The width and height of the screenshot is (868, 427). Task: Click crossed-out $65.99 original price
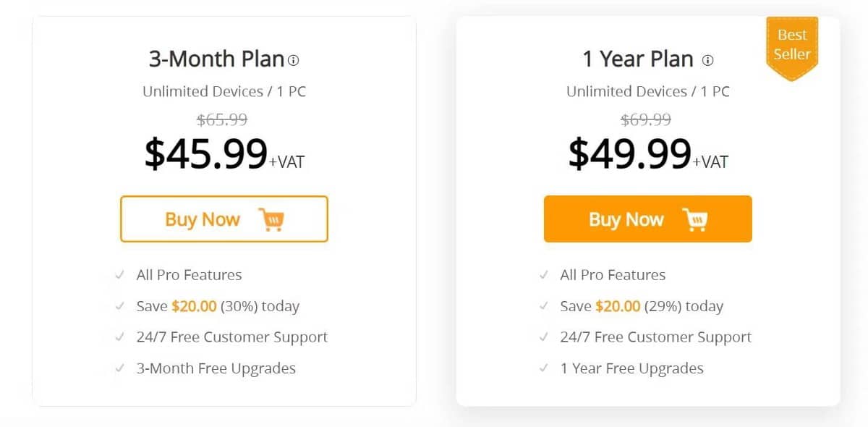coord(222,119)
